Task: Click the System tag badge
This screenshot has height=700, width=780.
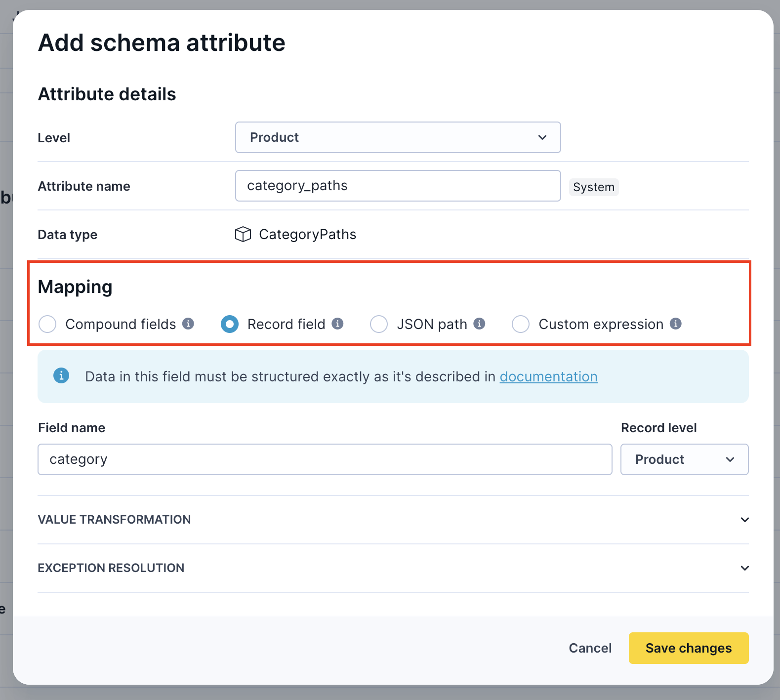Action: click(x=593, y=187)
